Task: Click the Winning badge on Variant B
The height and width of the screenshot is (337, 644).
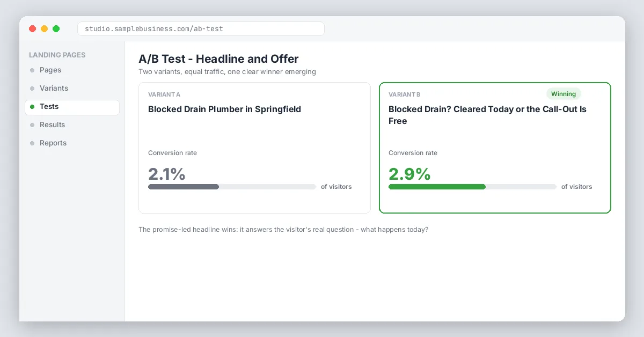Action: pyautogui.click(x=563, y=94)
